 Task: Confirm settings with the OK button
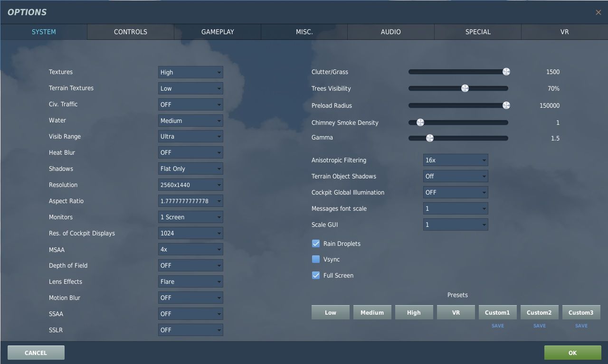pyautogui.click(x=572, y=353)
